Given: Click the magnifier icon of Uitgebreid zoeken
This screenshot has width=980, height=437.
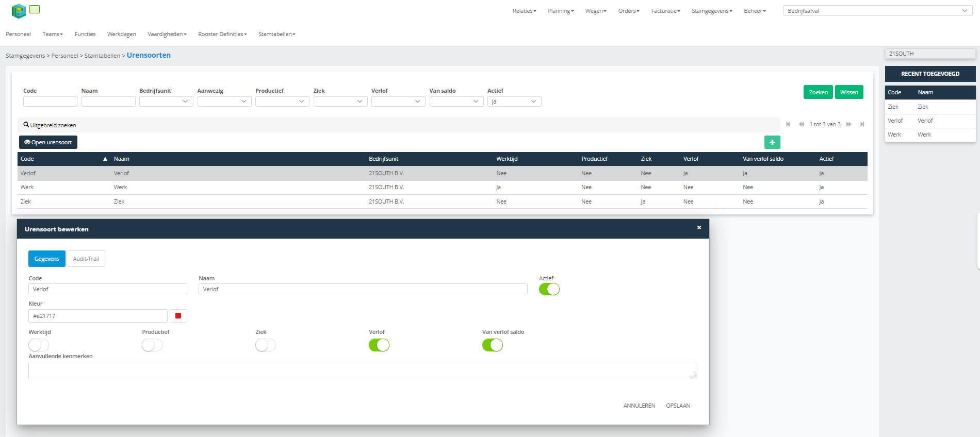Looking at the screenshot, I should (26, 125).
